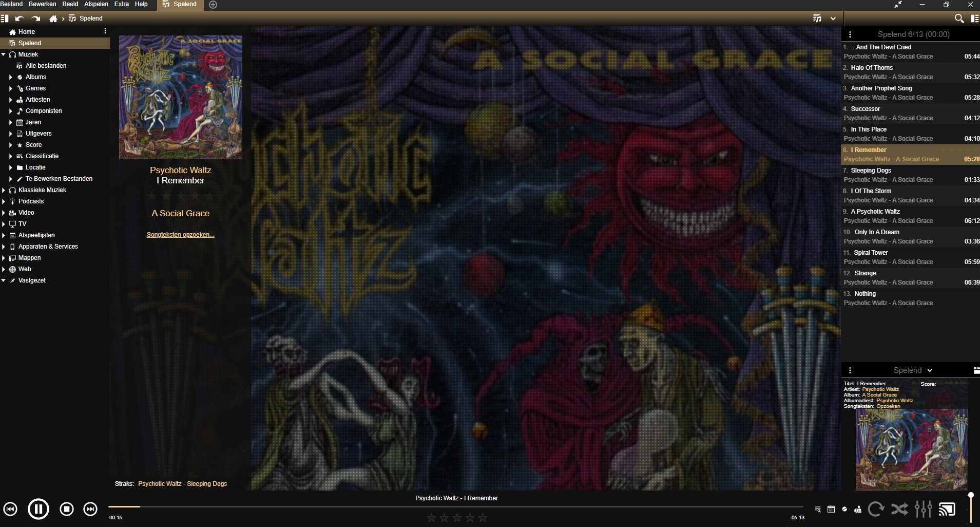Select track Spiral Tower in playlist
The image size is (980, 527).
pos(911,257)
